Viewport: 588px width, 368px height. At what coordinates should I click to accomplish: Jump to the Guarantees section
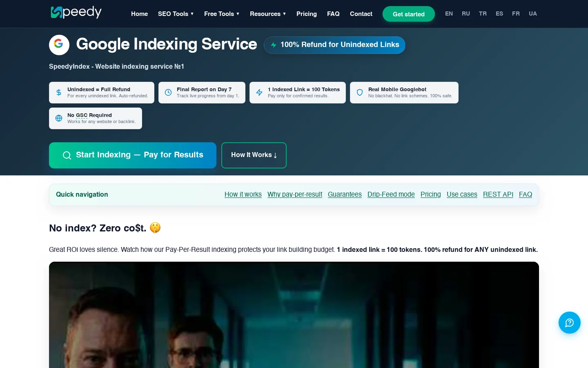point(345,195)
